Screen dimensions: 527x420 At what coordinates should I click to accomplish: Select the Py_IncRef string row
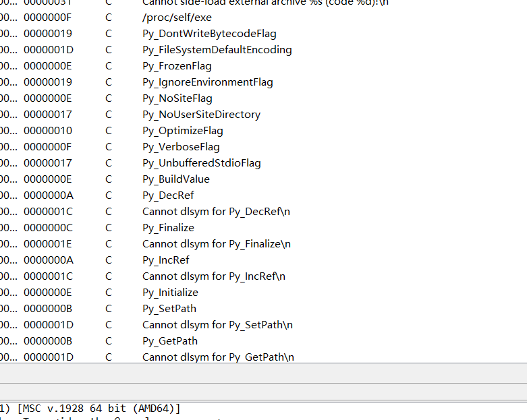[263, 260]
